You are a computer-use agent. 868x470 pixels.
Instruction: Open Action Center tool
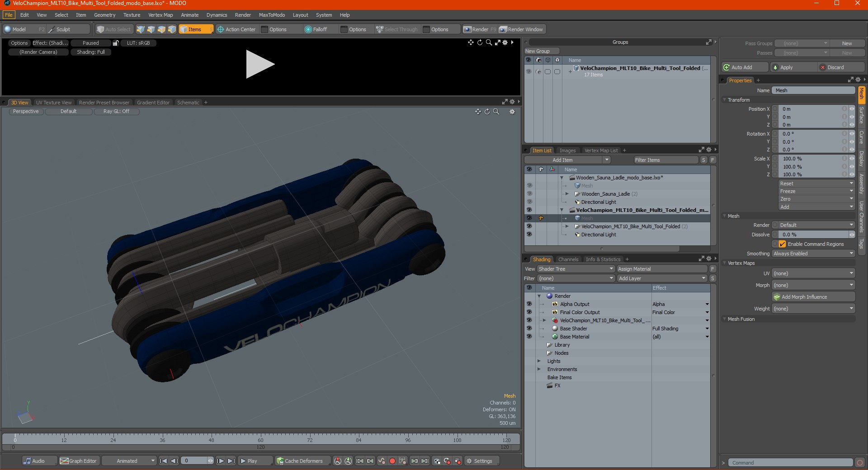coord(236,29)
